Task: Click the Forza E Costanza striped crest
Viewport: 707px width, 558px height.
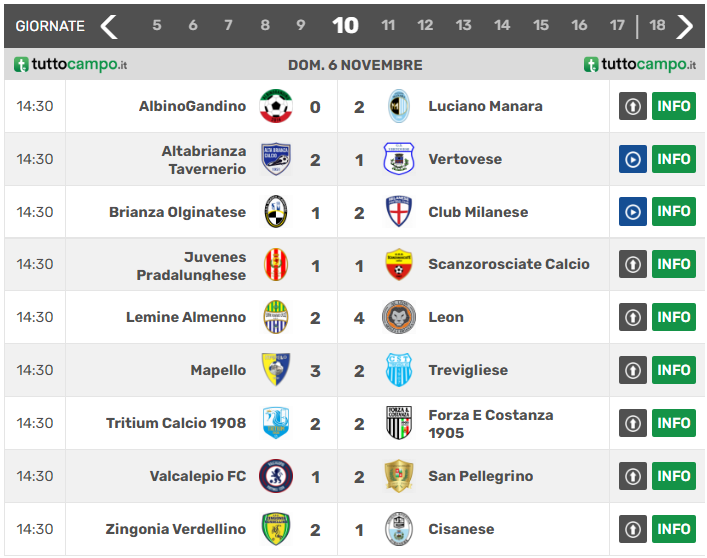Action: tap(399, 423)
